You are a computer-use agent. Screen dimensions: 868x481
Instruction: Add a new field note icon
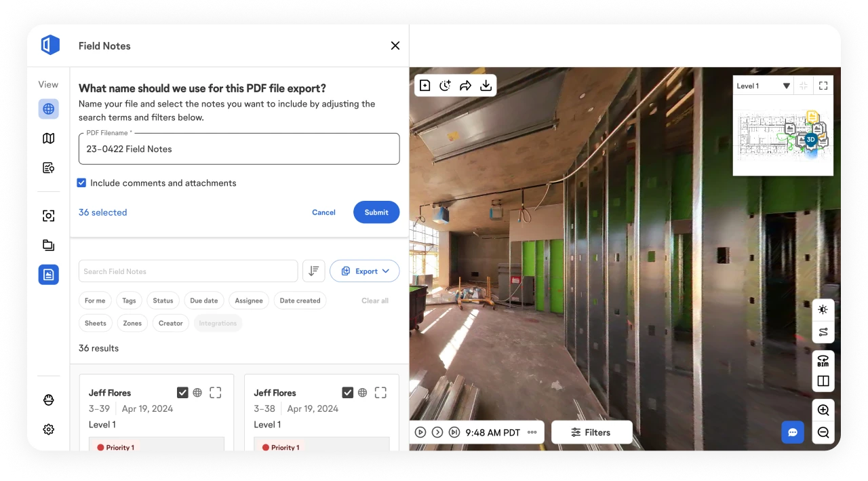click(x=425, y=85)
